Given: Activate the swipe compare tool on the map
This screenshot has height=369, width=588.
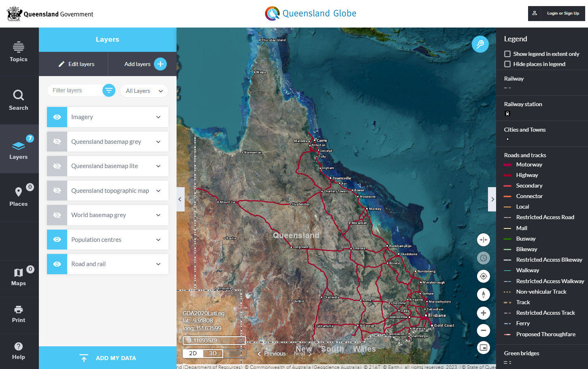Looking at the screenshot, I should tap(483, 240).
